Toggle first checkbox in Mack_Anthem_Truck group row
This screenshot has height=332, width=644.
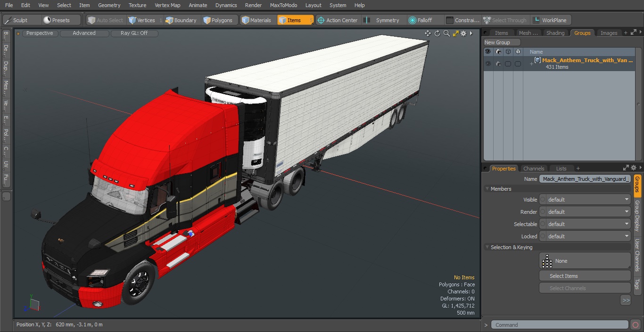[x=508, y=64]
